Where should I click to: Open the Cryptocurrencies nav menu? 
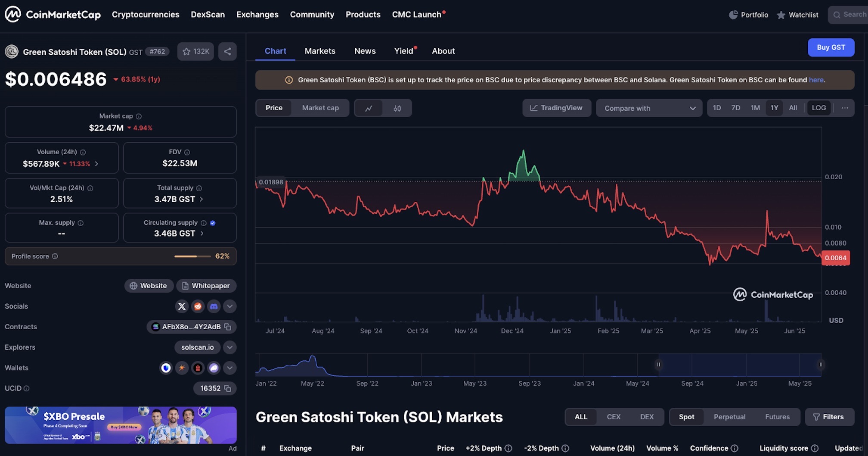(146, 14)
